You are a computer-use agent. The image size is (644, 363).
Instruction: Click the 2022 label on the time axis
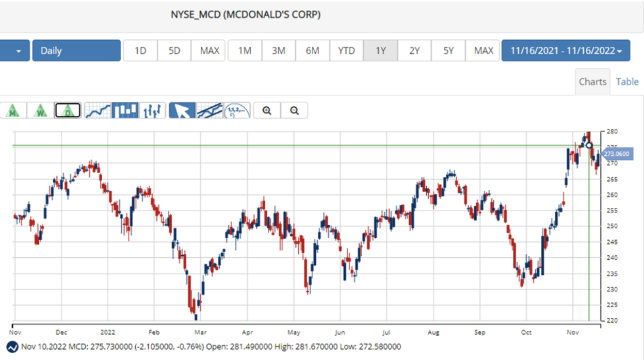(108, 333)
